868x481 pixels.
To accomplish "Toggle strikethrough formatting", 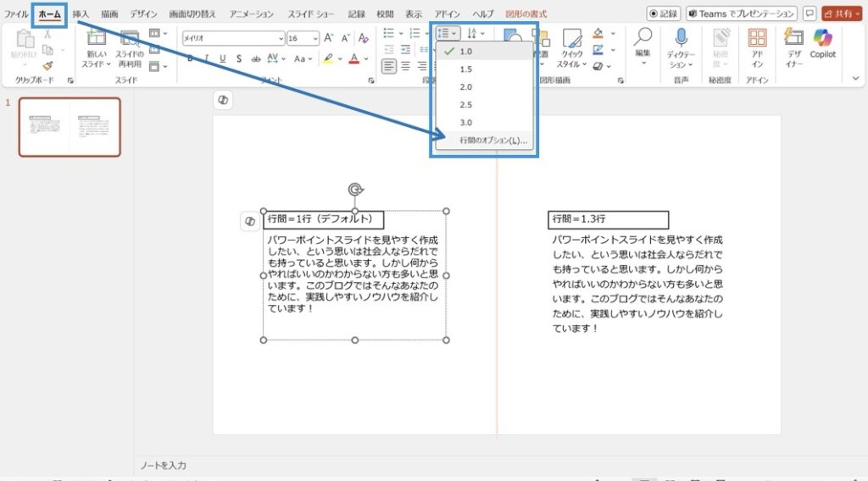I will click(x=255, y=58).
